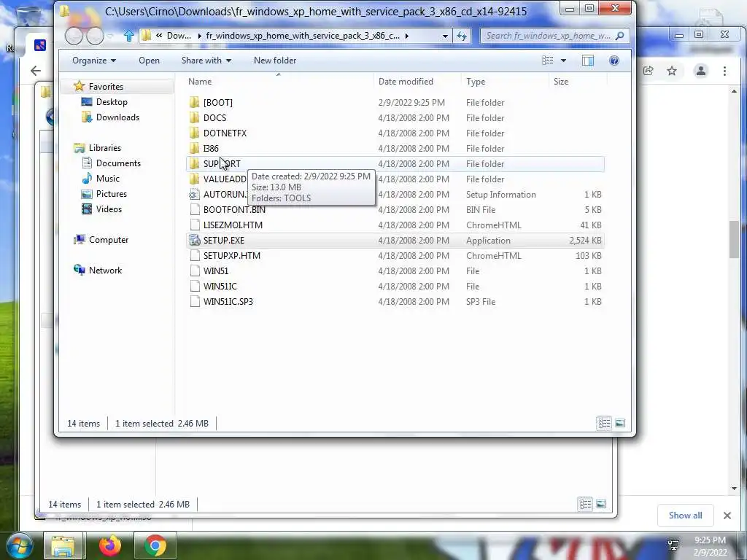Toggle the preview pane icon
The image size is (747, 560).
(588, 61)
